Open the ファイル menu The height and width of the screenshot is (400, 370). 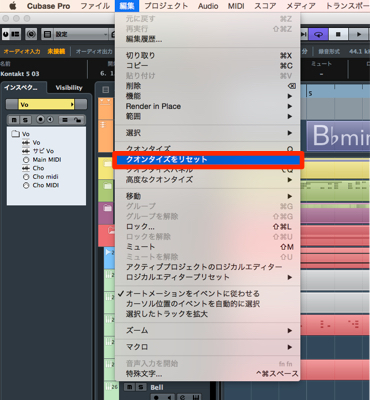[x=95, y=6]
